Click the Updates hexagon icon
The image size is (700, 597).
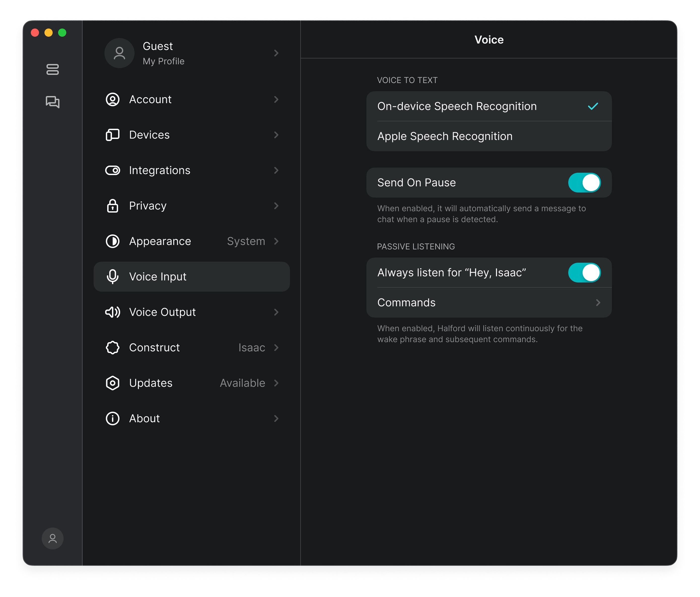tap(112, 383)
